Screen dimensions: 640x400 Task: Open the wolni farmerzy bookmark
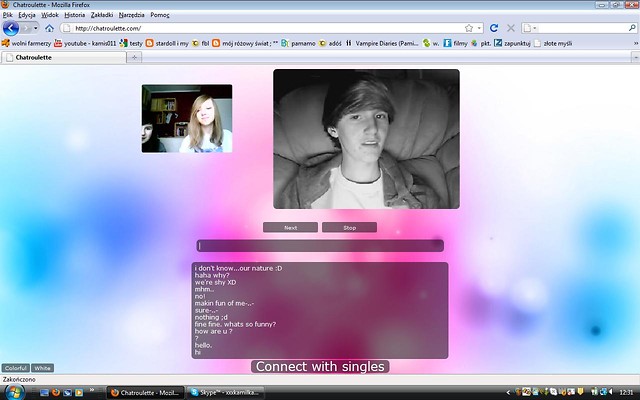pyautogui.click(x=27, y=43)
